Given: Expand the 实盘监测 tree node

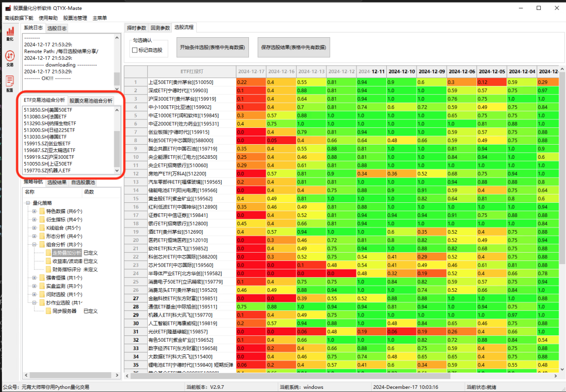Looking at the screenshot, I should (x=34, y=286).
